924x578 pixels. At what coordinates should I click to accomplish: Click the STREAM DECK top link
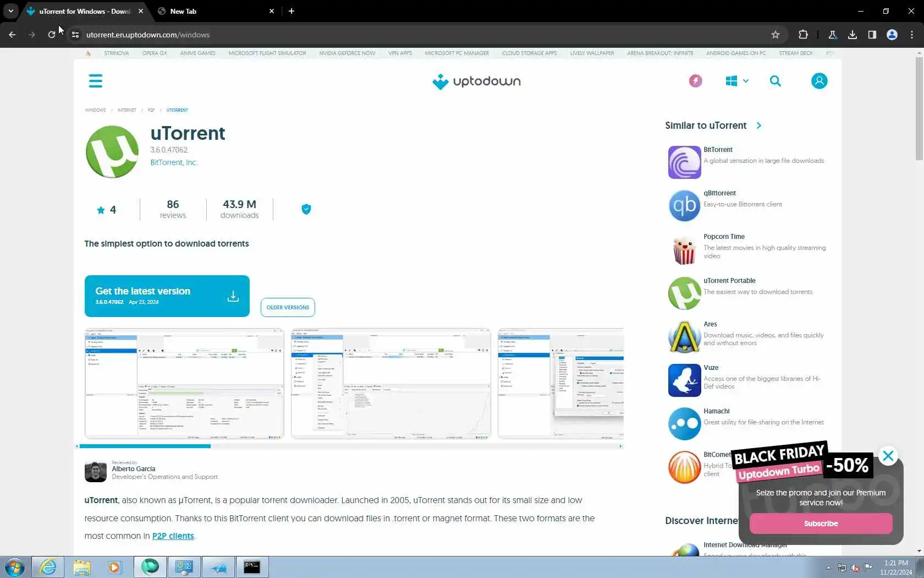(796, 53)
